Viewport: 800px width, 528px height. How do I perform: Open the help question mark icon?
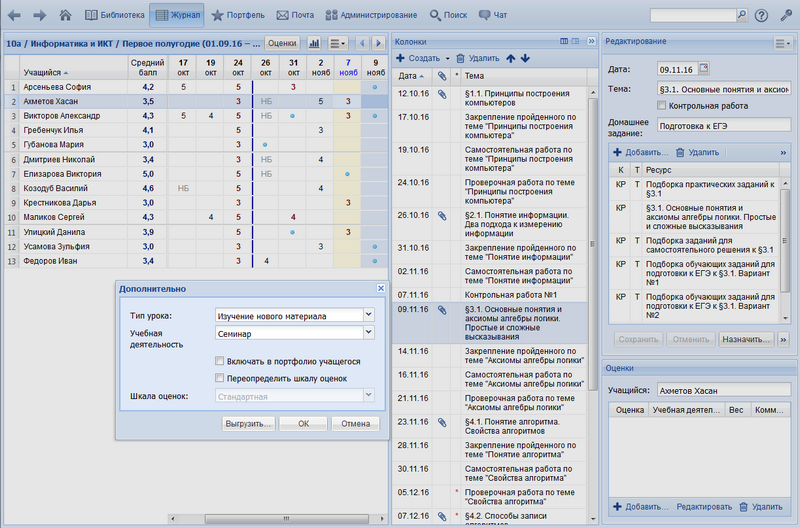pyautogui.click(x=761, y=15)
